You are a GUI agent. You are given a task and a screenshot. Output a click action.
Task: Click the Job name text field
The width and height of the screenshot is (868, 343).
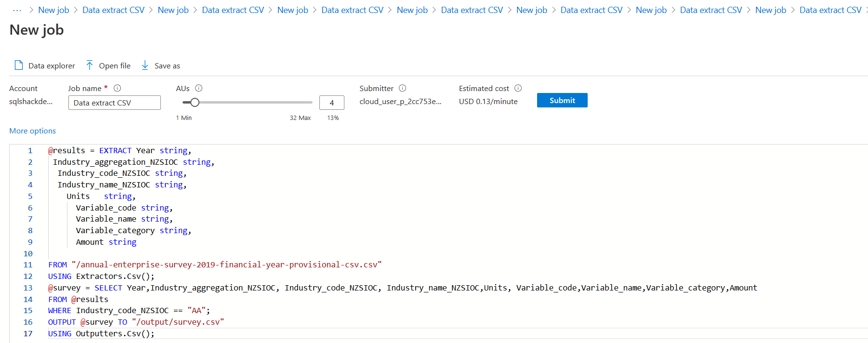click(114, 103)
